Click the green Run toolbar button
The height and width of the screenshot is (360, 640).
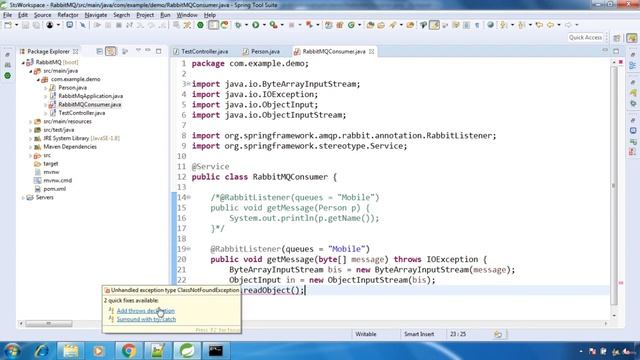pos(256,25)
